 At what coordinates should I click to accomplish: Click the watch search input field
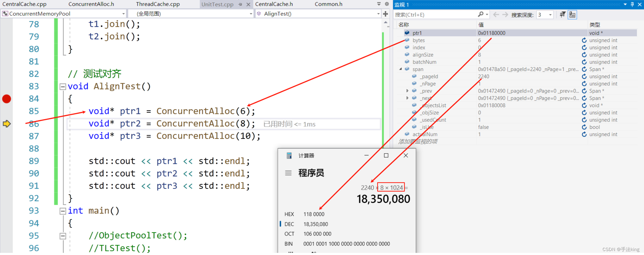click(x=435, y=15)
